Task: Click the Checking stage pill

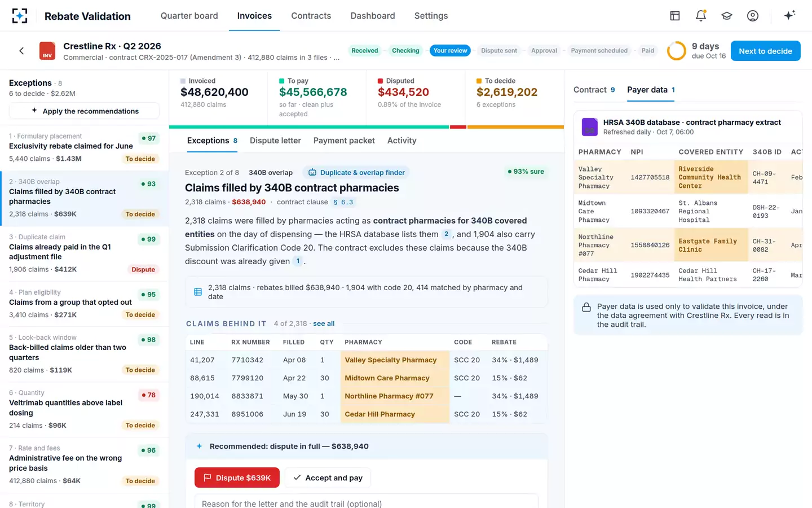Action: click(405, 51)
